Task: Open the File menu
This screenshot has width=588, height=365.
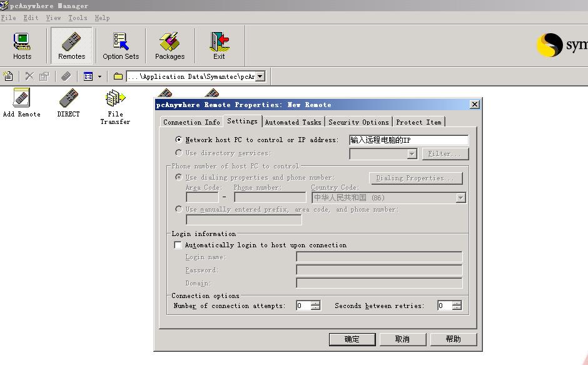Action: tap(8, 18)
